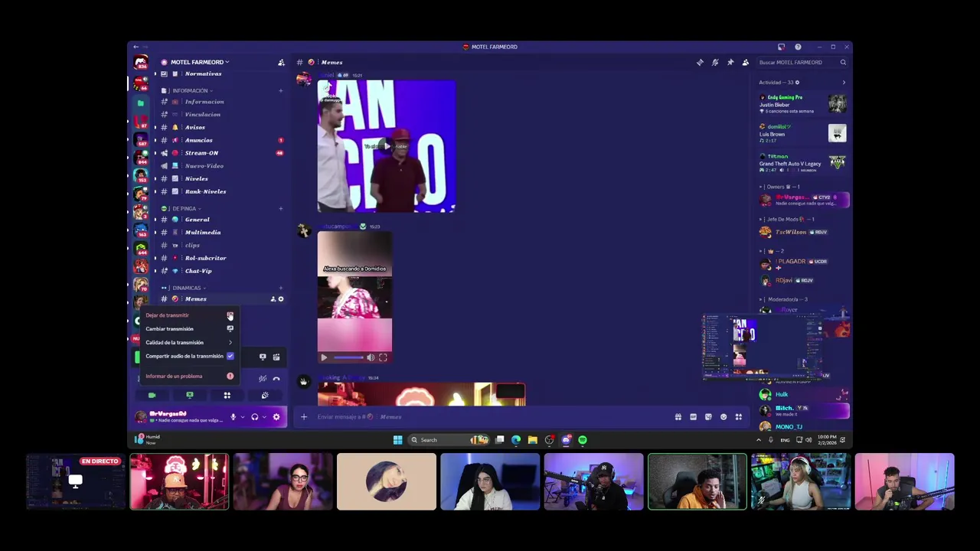Enter fullscreen on the video
The width and height of the screenshot is (980, 551).
point(383,357)
